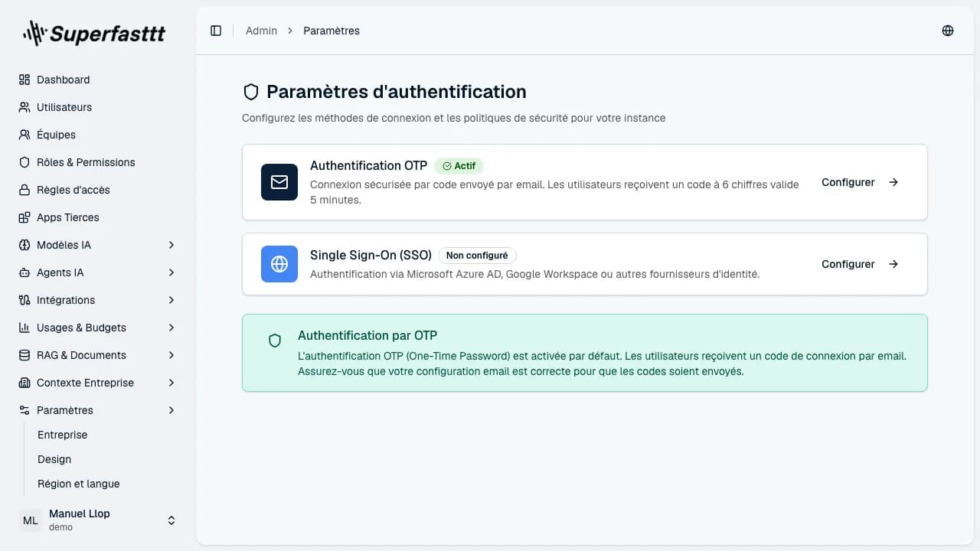Navigate to Apps Tierces
The height and width of the screenshot is (551, 980).
[x=98, y=217]
